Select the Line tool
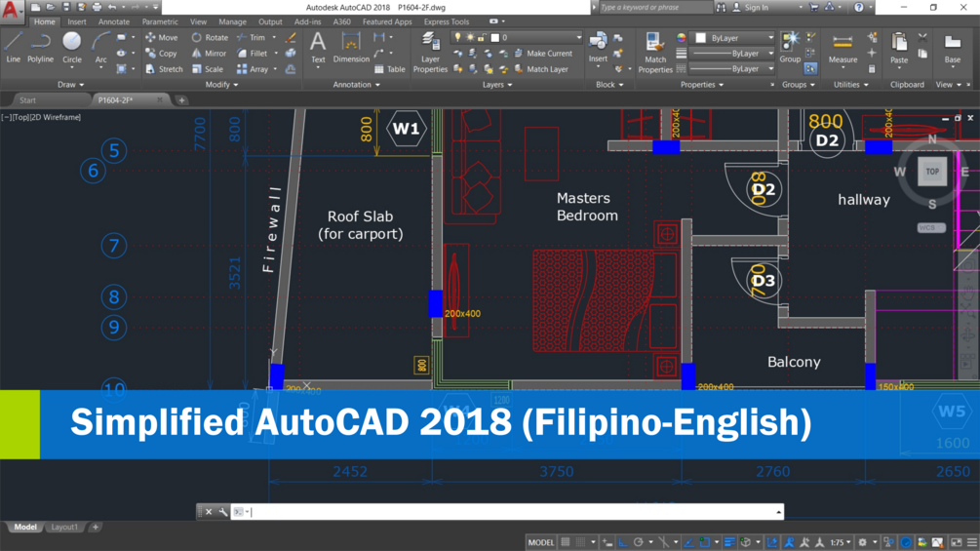This screenshot has height=551, width=980. coord(13,48)
